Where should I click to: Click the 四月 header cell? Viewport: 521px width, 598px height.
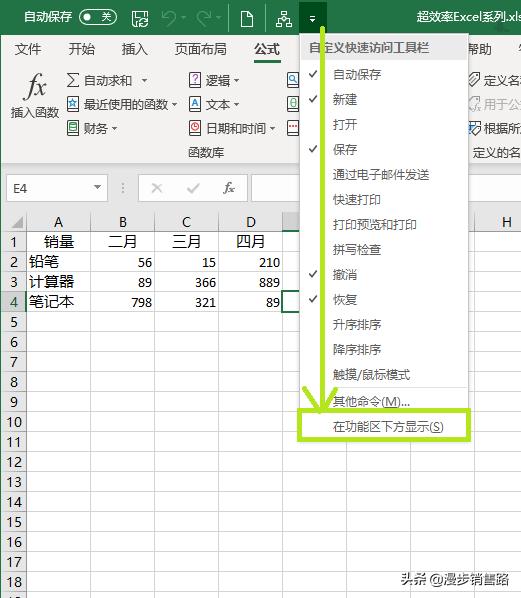[x=250, y=242]
